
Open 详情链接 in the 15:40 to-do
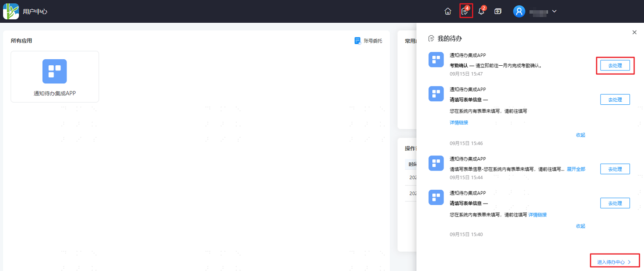click(538, 215)
